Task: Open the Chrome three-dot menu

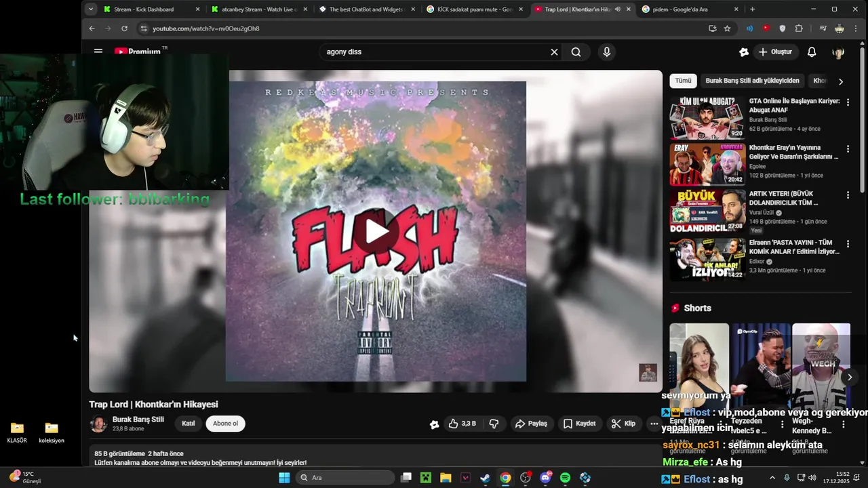Action: (x=856, y=28)
